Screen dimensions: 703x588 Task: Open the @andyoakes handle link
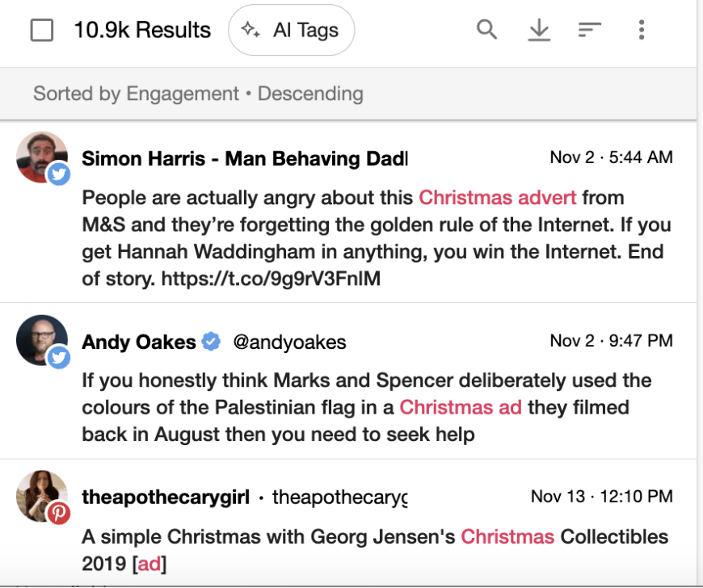[289, 342]
